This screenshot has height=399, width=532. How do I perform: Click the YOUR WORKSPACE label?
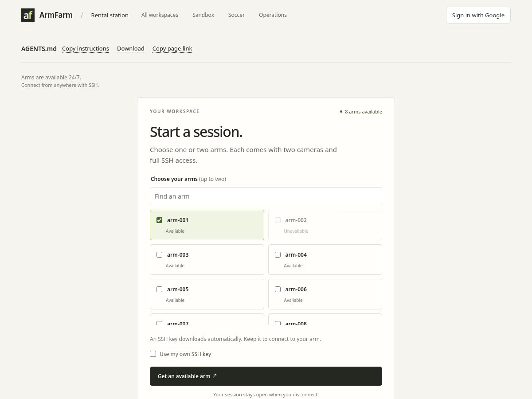click(x=175, y=111)
